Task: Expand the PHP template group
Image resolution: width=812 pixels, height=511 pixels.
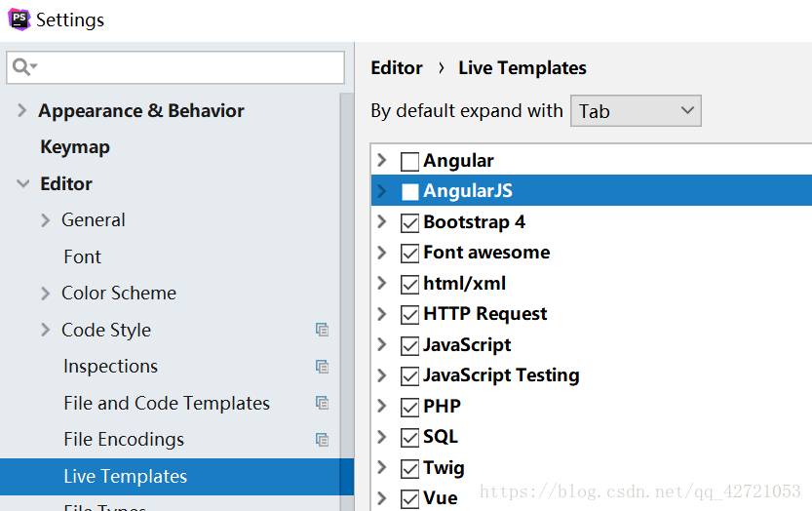Action: [x=382, y=406]
